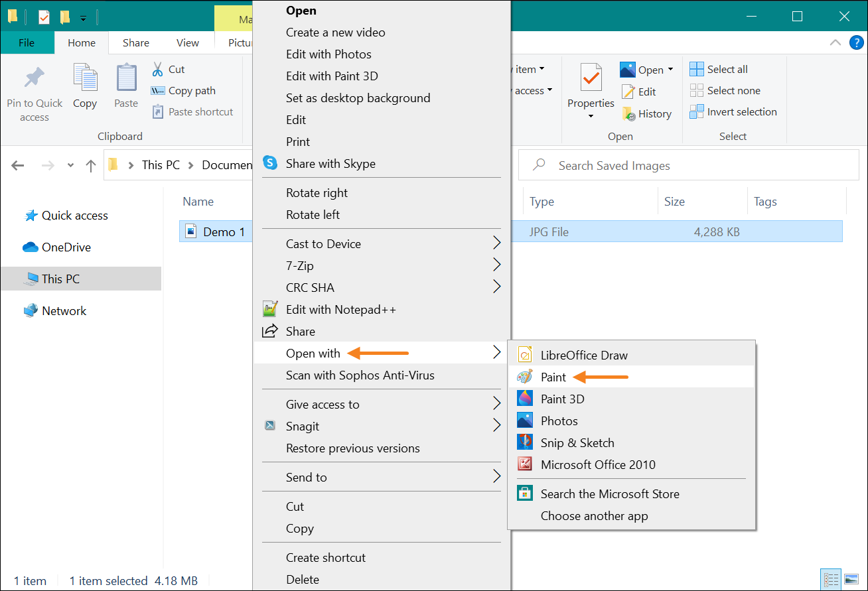Choose Edit with Notepad++
The height and width of the screenshot is (591, 868).
pyautogui.click(x=340, y=309)
